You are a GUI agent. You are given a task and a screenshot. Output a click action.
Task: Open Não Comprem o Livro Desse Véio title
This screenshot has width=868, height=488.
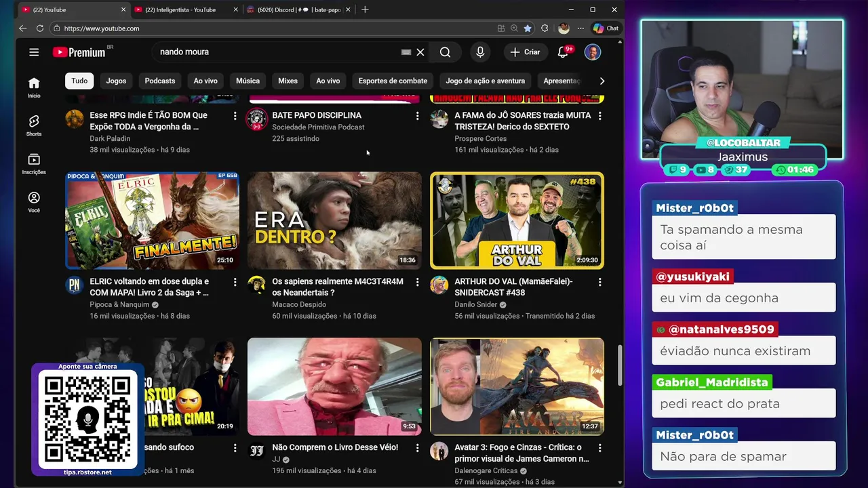(335, 447)
